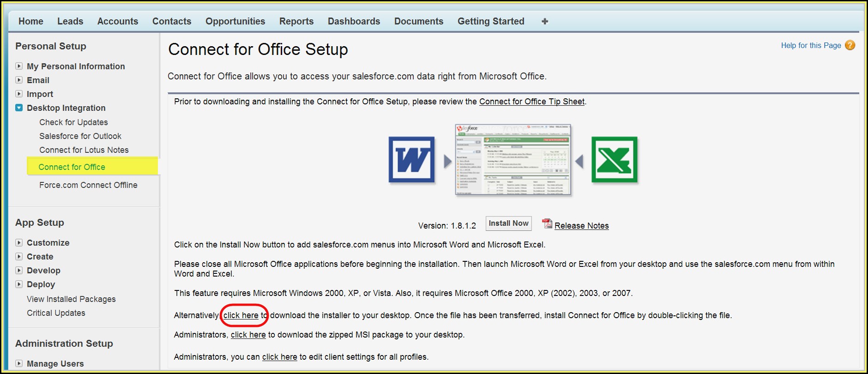This screenshot has width=868, height=374.
Task: Click the Microsoft Word icon
Action: click(x=411, y=160)
